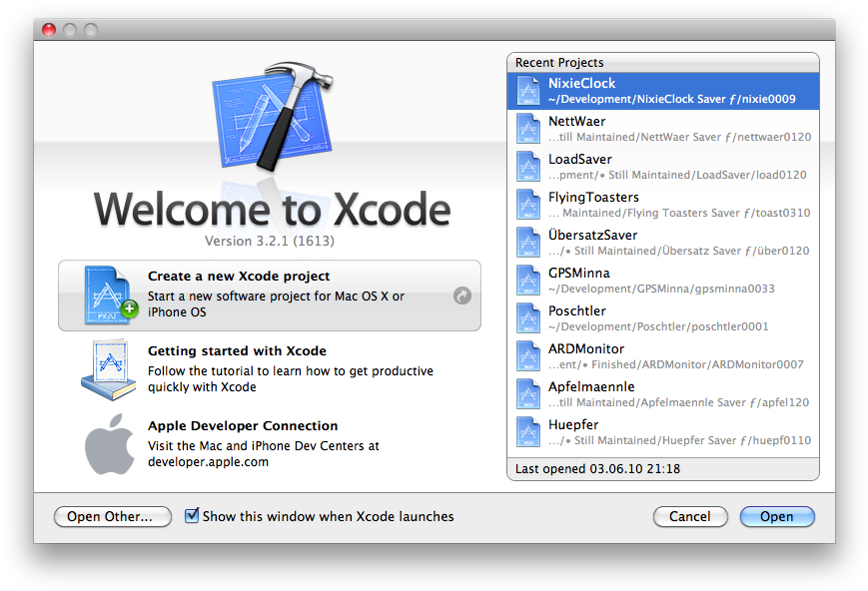The image size is (868, 591).
Task: Close the window with the red button
Action: [x=49, y=29]
